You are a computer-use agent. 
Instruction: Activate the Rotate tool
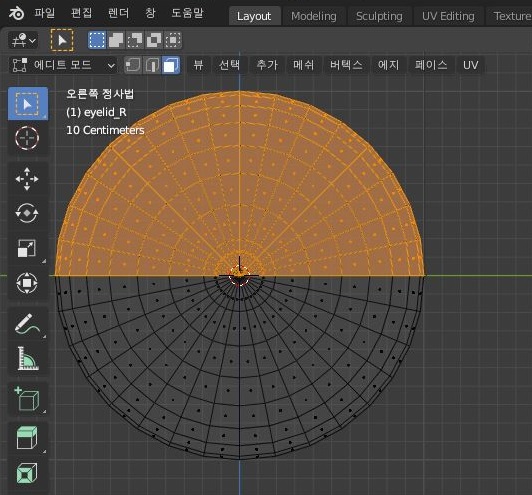point(27,213)
